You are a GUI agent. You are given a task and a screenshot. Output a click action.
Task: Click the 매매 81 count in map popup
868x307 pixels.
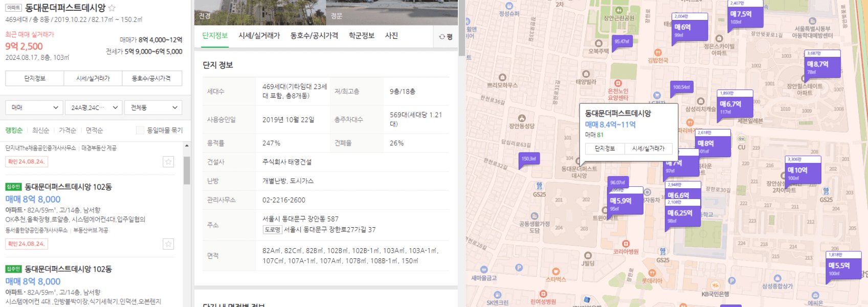coord(594,135)
